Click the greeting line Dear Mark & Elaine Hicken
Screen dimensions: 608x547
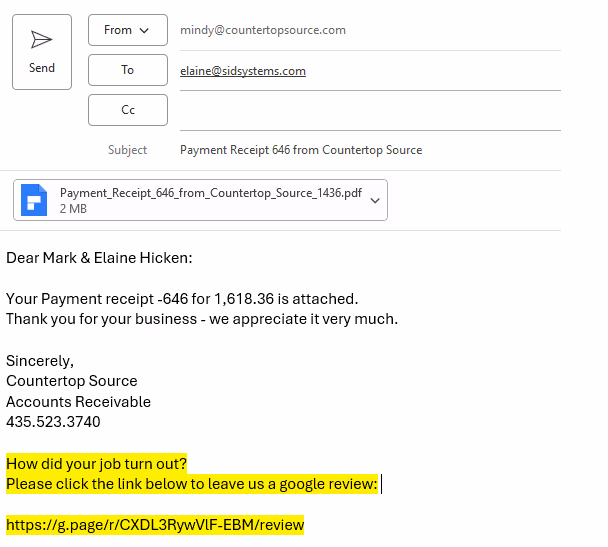click(99, 258)
